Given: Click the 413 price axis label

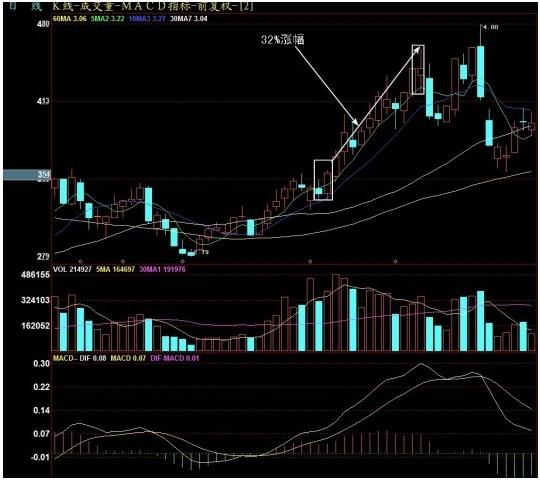Looking at the screenshot, I should point(43,101).
